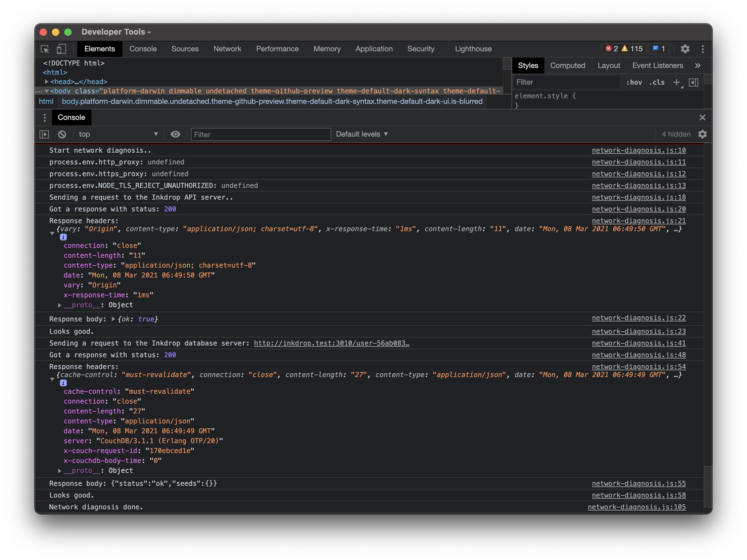Switch to the Network tab
The width and height of the screenshot is (747, 560).
[x=227, y=49]
